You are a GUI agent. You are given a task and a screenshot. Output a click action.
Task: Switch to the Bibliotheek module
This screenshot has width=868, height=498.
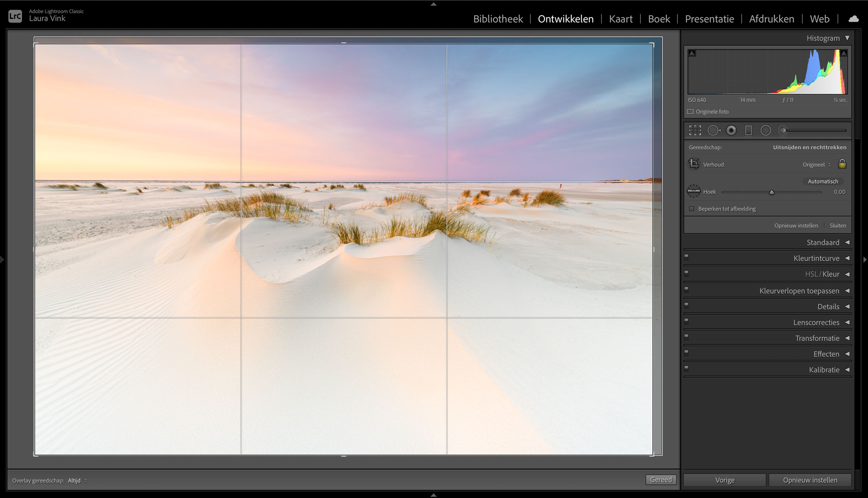(498, 19)
